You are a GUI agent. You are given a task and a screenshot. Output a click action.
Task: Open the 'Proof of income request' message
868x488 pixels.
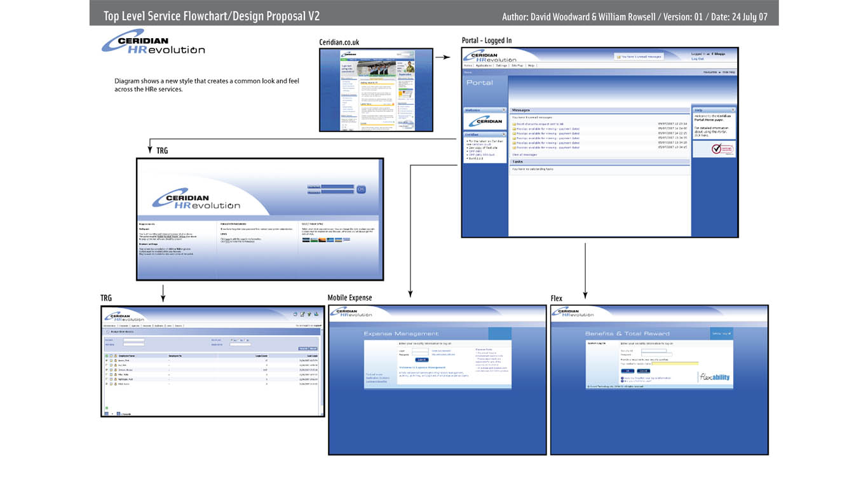point(540,124)
